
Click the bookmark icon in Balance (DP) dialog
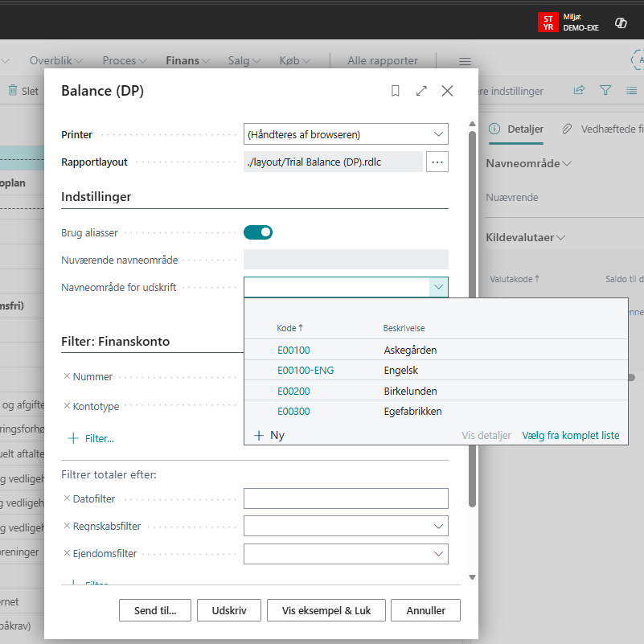click(x=395, y=91)
